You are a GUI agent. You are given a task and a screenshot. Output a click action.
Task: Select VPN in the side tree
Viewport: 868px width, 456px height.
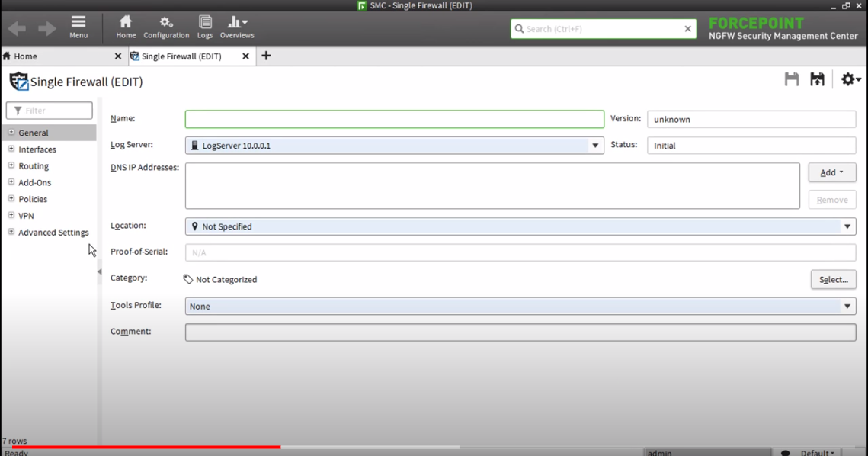[26, 216]
